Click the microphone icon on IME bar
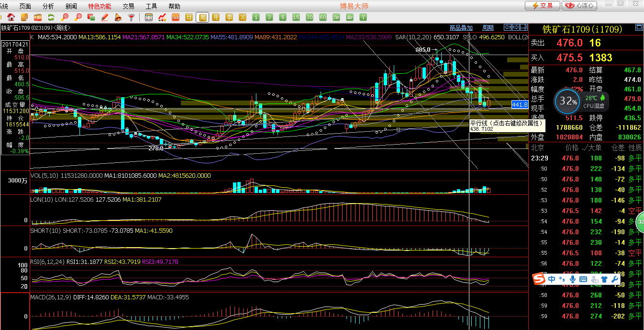Image resolution: width=644 pixels, height=330 pixels. point(572,279)
